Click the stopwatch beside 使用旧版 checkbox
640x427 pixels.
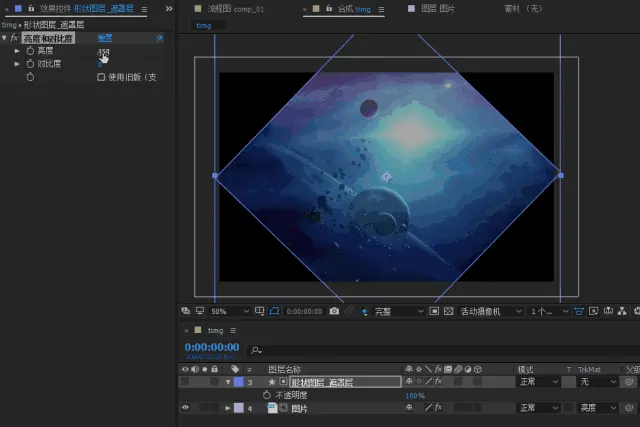[x=30, y=77]
